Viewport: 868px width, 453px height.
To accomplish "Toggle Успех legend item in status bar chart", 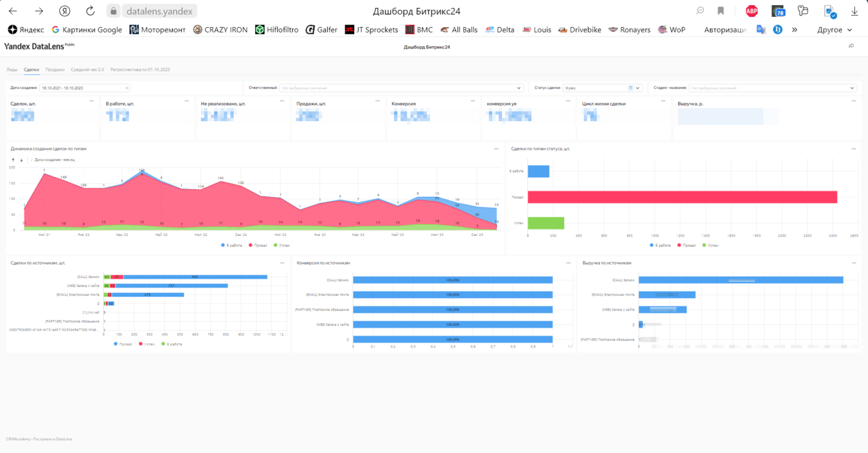I will [711, 246].
